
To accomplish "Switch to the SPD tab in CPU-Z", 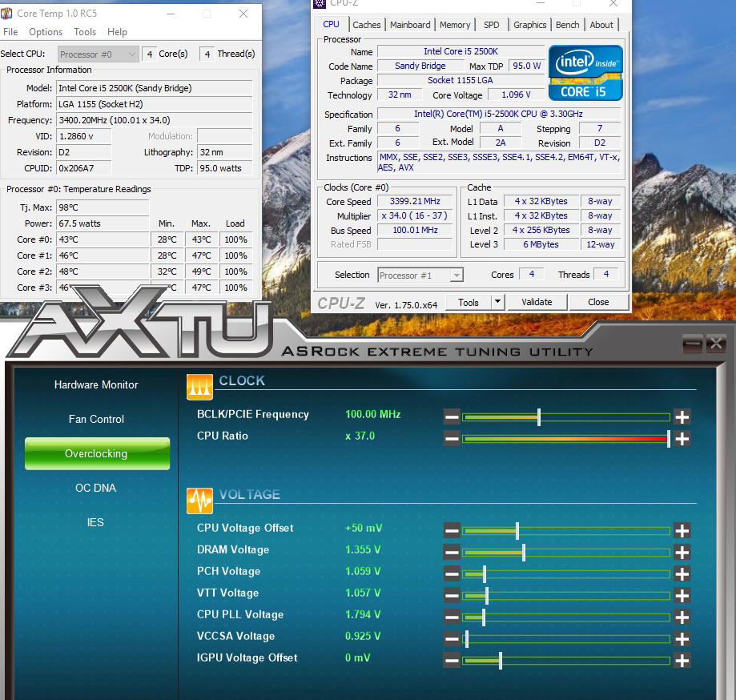I will (x=492, y=25).
